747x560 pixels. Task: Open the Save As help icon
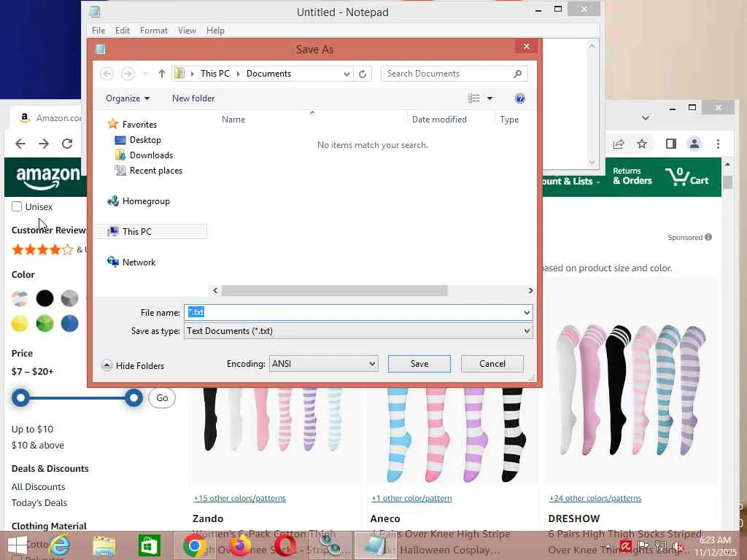click(x=519, y=98)
